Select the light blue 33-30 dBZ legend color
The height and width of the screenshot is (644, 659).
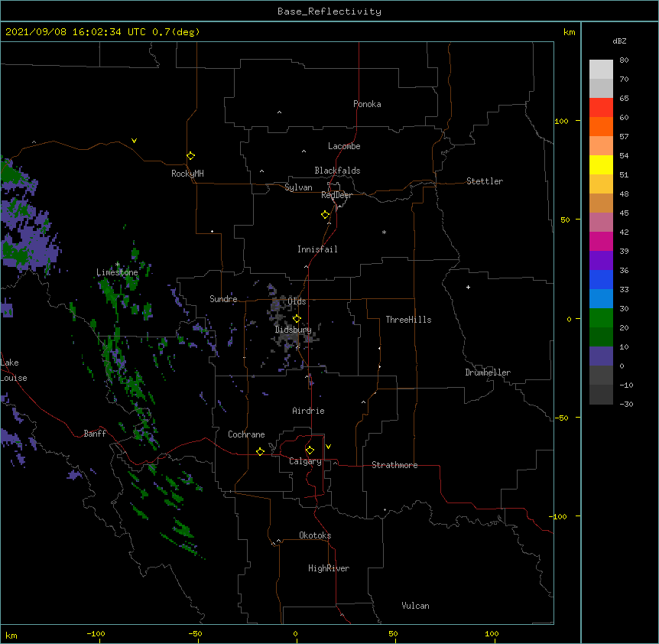(x=601, y=298)
